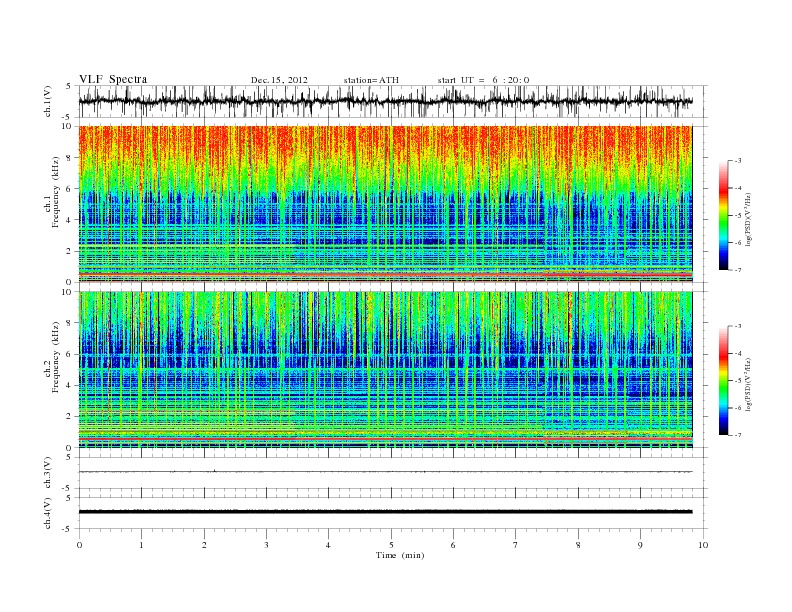Click the "8" minute tick on the time axis
Screen dimensions: 792x612
578,545
